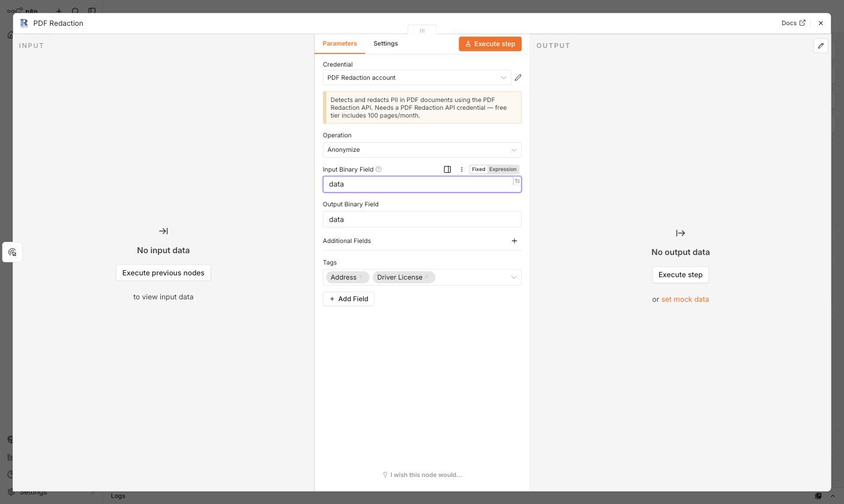Toggle the sidebar panel icon in n8n header
Screen dimensions: 844x504
[x=92, y=11]
